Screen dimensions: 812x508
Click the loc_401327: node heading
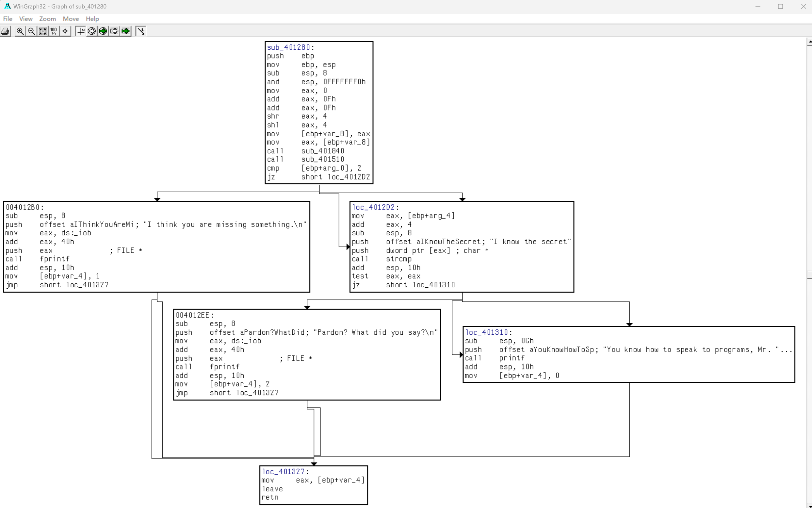pos(285,472)
